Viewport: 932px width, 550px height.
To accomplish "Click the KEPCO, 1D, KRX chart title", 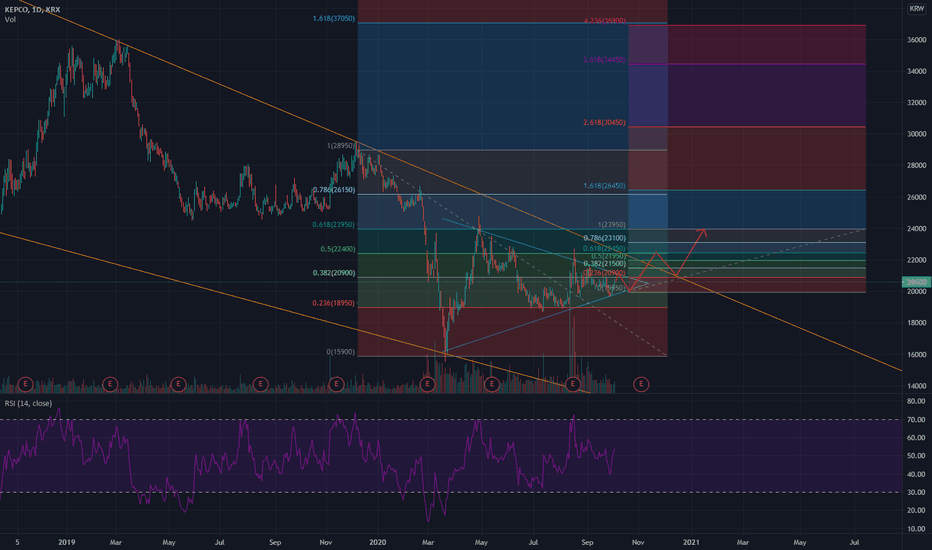I will click(x=32, y=10).
